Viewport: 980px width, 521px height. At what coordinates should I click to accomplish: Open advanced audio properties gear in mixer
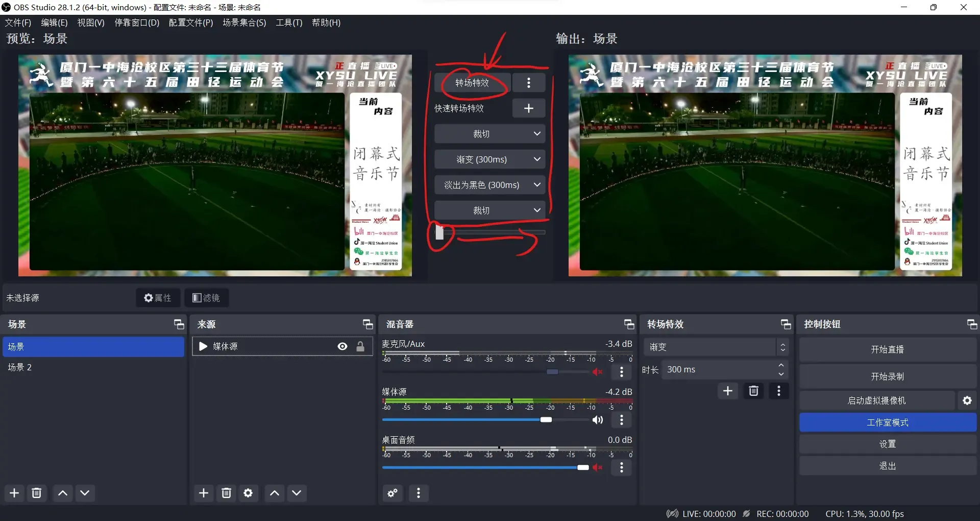pyautogui.click(x=393, y=493)
